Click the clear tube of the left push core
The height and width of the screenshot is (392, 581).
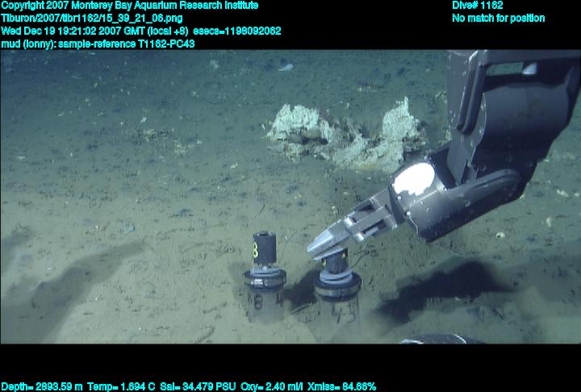(x=263, y=302)
